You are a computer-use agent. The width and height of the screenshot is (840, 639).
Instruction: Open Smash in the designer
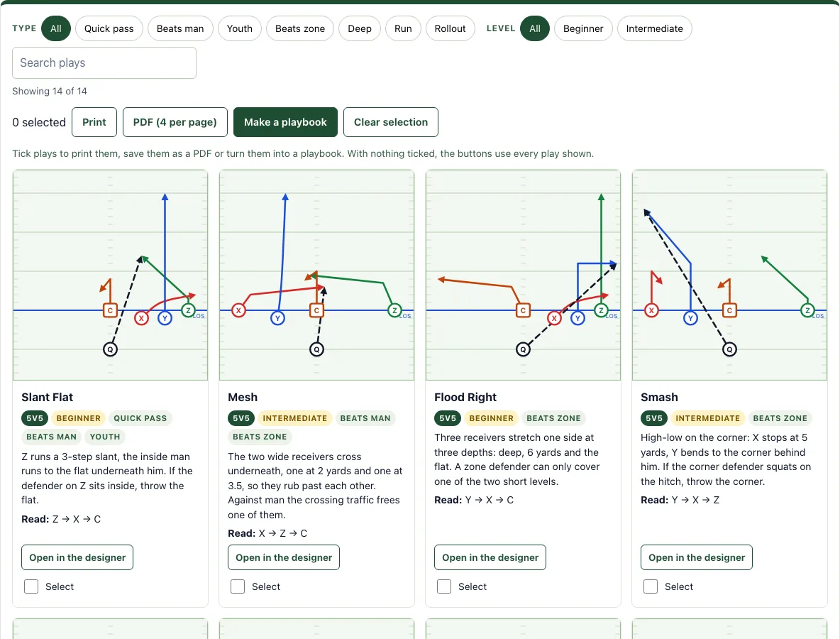coord(697,557)
